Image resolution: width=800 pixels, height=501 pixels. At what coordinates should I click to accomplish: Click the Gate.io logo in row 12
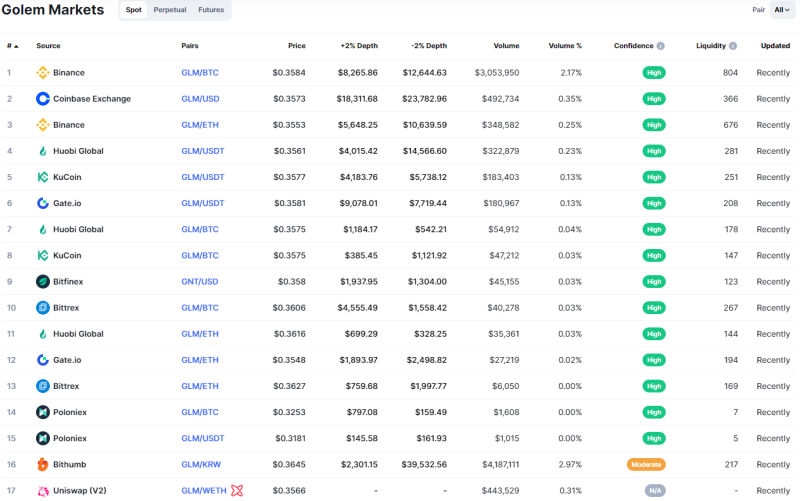43,360
